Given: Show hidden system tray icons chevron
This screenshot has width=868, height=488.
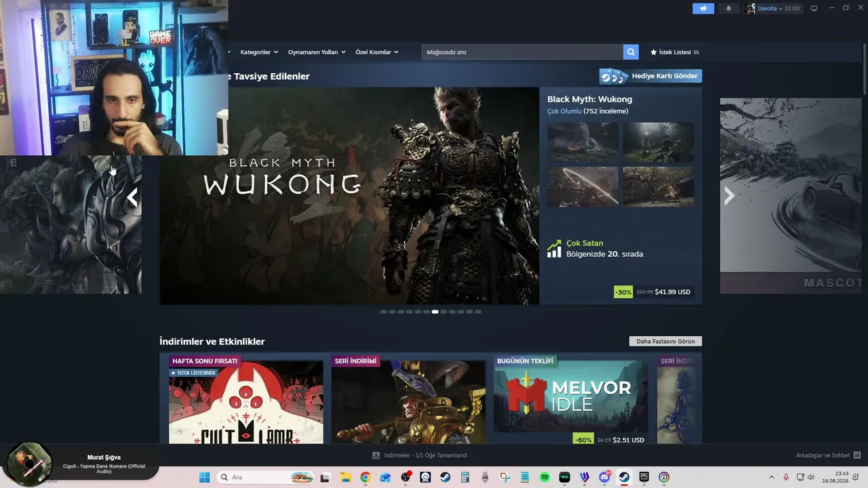Looking at the screenshot, I should tap(771, 477).
